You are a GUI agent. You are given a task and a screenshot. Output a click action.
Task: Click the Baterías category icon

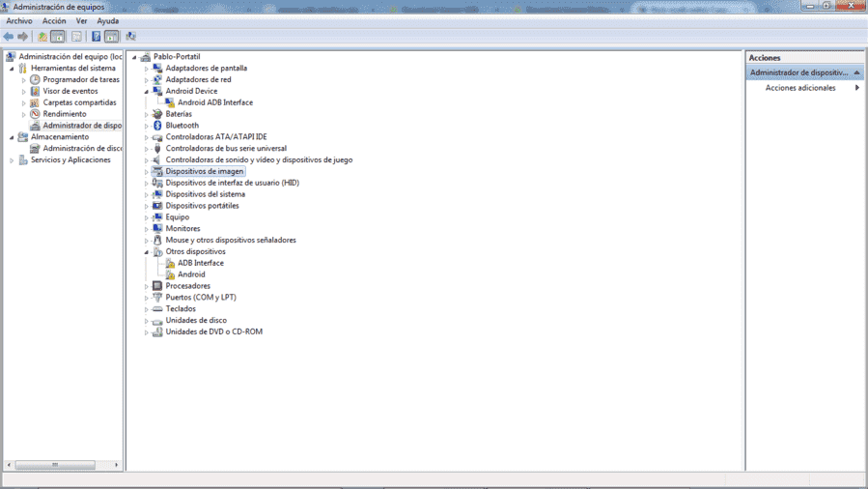click(x=157, y=114)
